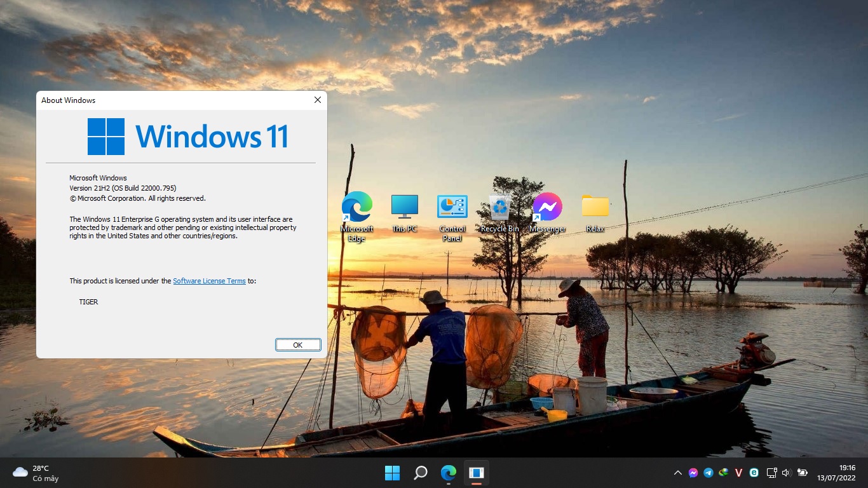Click the ESET tray icon
The width and height of the screenshot is (868, 488).
(754, 473)
